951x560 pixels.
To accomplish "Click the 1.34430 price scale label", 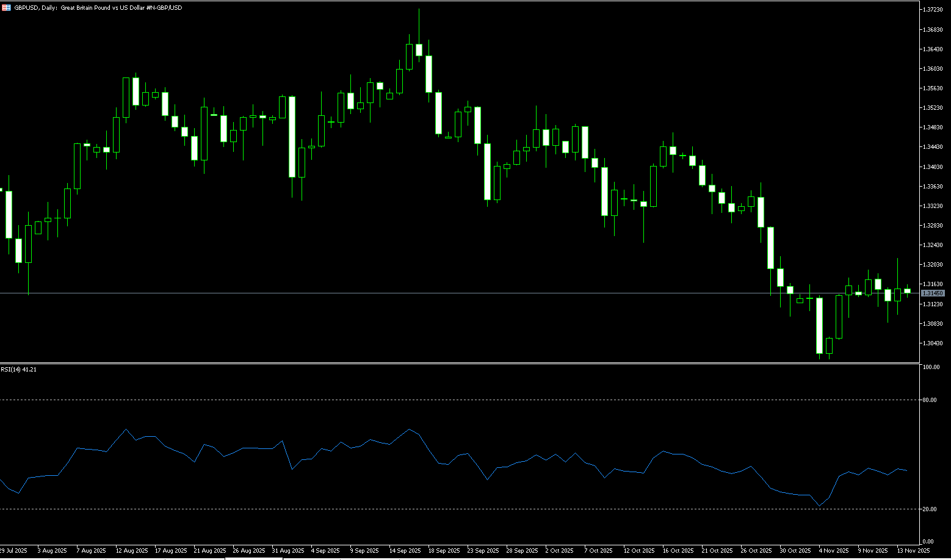I will 933,147.
